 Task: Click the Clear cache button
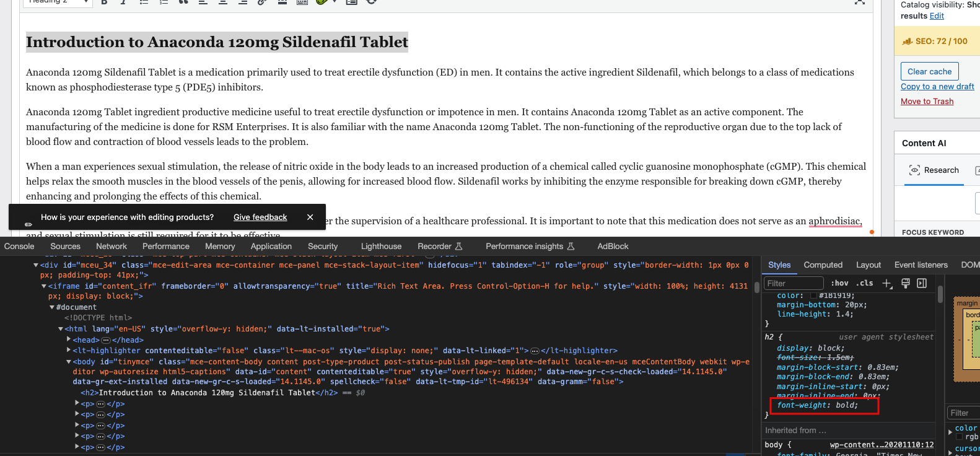(x=929, y=71)
